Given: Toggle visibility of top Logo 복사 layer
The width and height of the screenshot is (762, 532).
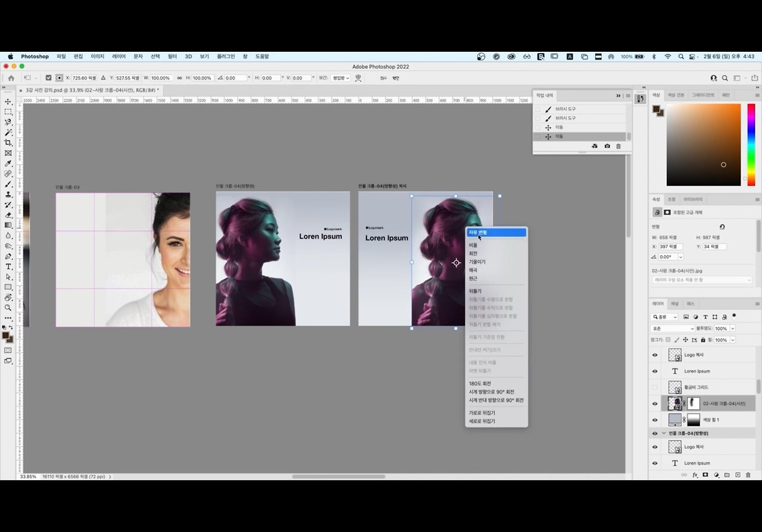Looking at the screenshot, I should (x=655, y=355).
